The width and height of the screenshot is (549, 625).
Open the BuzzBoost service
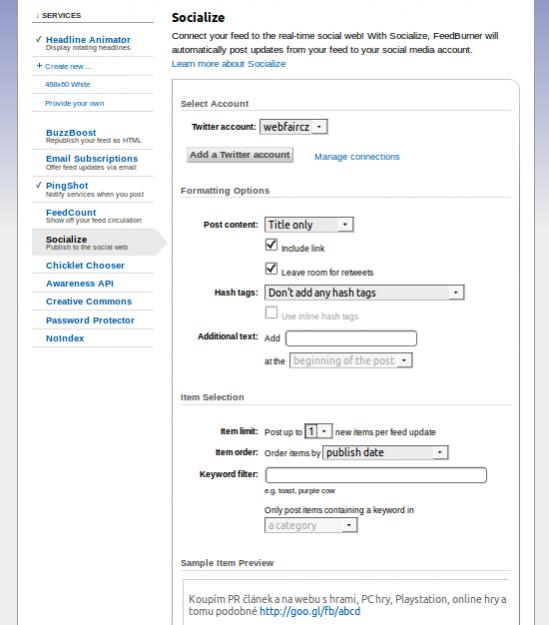71,133
